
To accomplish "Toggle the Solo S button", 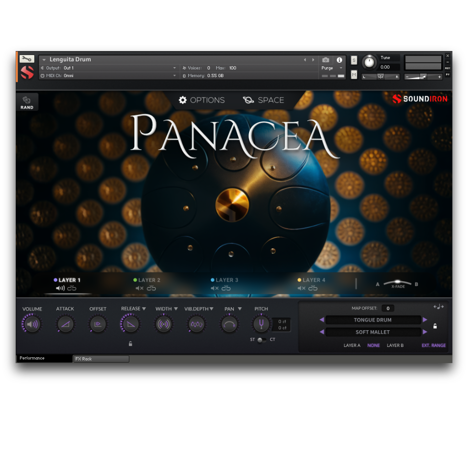I will click(x=354, y=60).
